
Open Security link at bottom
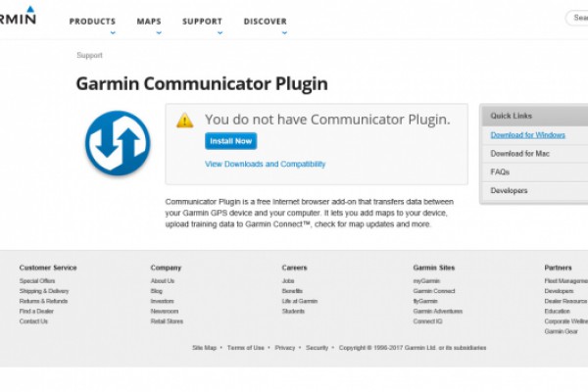317,348
